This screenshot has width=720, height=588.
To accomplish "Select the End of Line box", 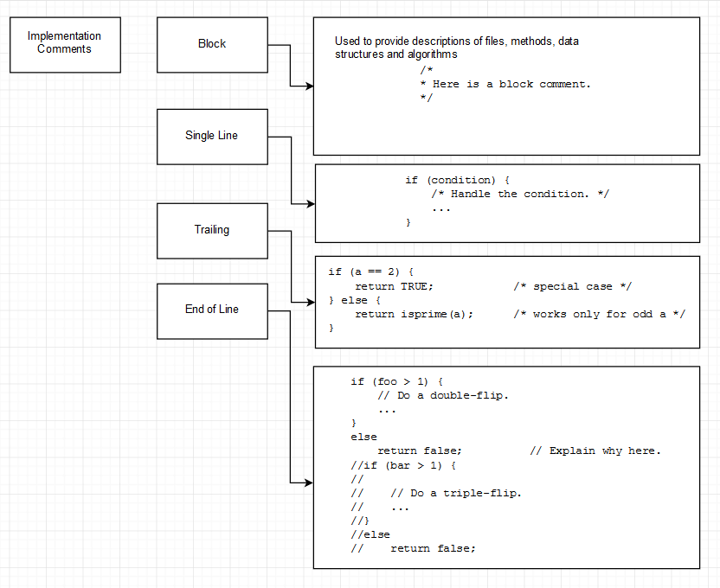I will click(212, 310).
